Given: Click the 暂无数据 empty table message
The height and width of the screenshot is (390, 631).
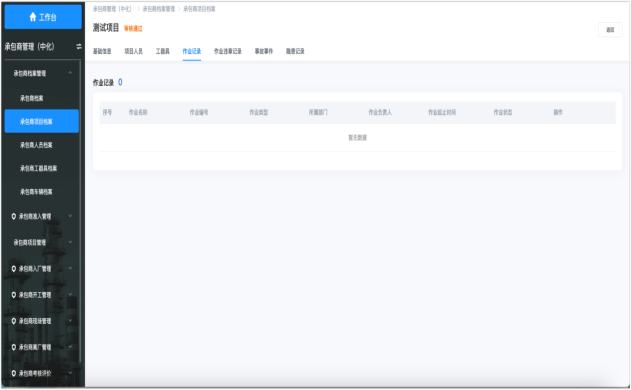Looking at the screenshot, I should tap(358, 138).
